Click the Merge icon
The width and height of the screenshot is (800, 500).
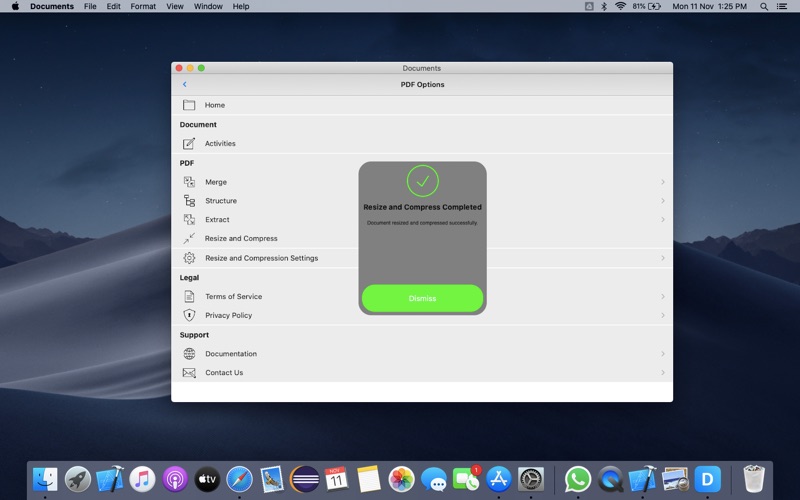tap(189, 182)
